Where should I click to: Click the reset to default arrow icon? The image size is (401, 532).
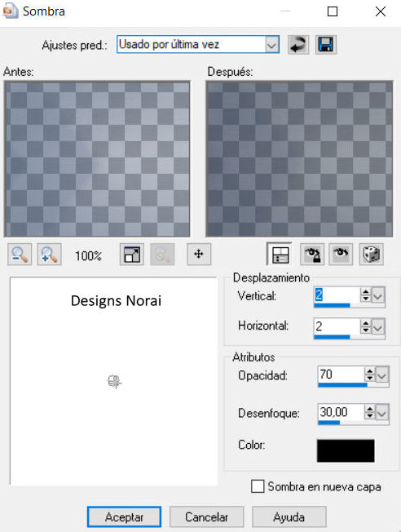298,45
